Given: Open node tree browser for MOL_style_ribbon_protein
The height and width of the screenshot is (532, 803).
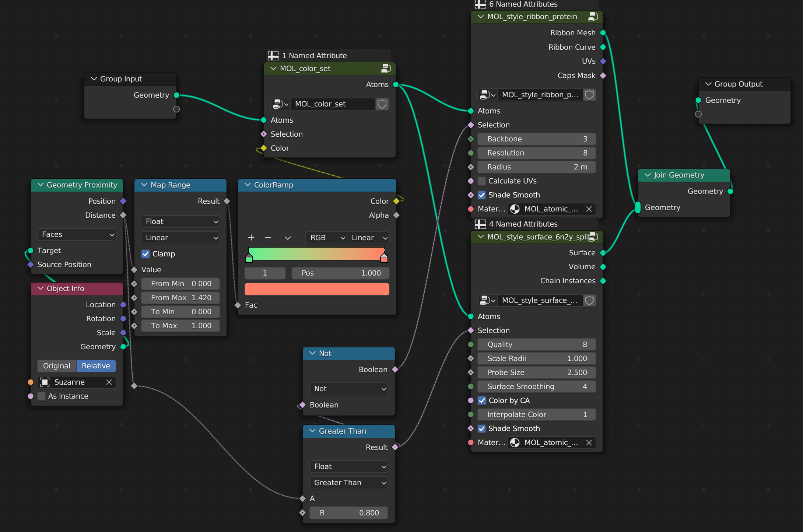Looking at the screenshot, I should tap(487, 95).
